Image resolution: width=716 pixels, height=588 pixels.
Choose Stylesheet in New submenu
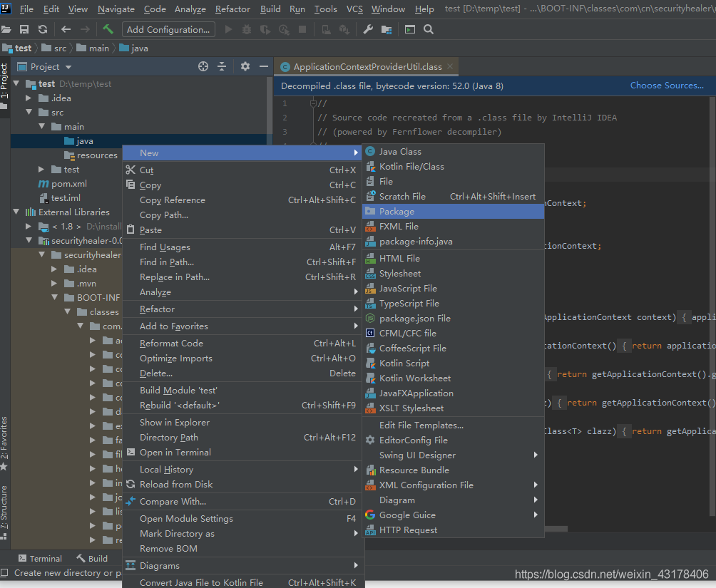click(453, 274)
